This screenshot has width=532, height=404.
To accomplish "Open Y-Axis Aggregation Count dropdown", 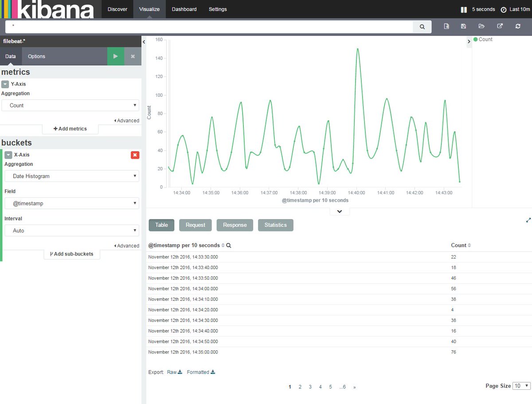I will tap(70, 106).
